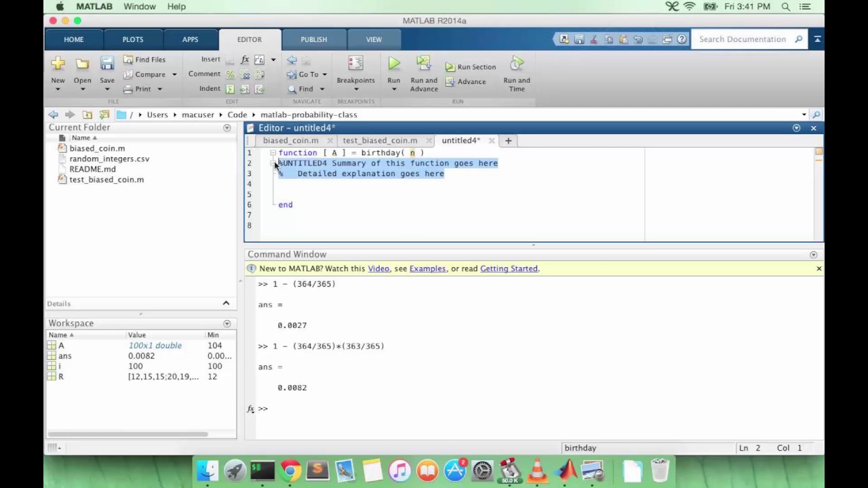Click the Go To button
This screenshot has height=488, width=868.
pyautogui.click(x=302, y=75)
